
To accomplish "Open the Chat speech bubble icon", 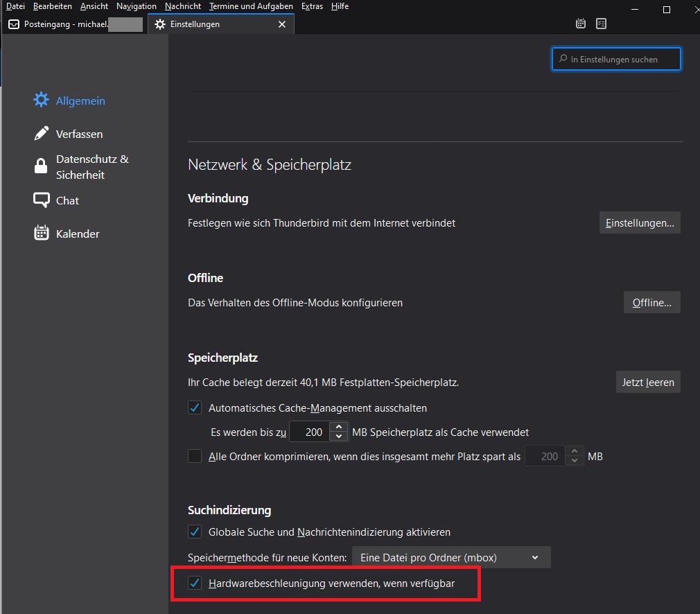I will point(42,200).
